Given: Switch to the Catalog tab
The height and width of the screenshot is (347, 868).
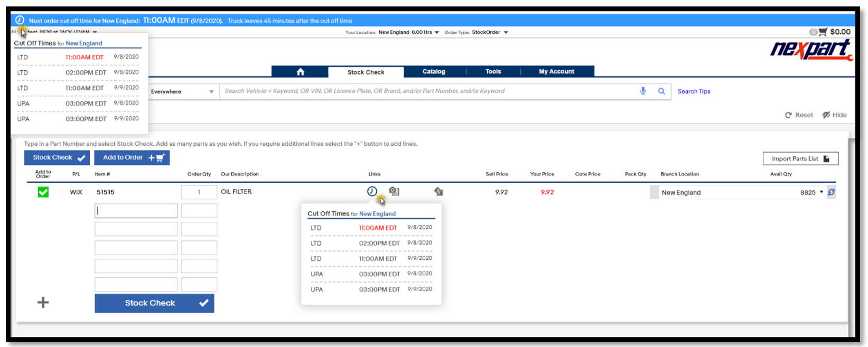Looking at the screenshot, I should pyautogui.click(x=434, y=72).
